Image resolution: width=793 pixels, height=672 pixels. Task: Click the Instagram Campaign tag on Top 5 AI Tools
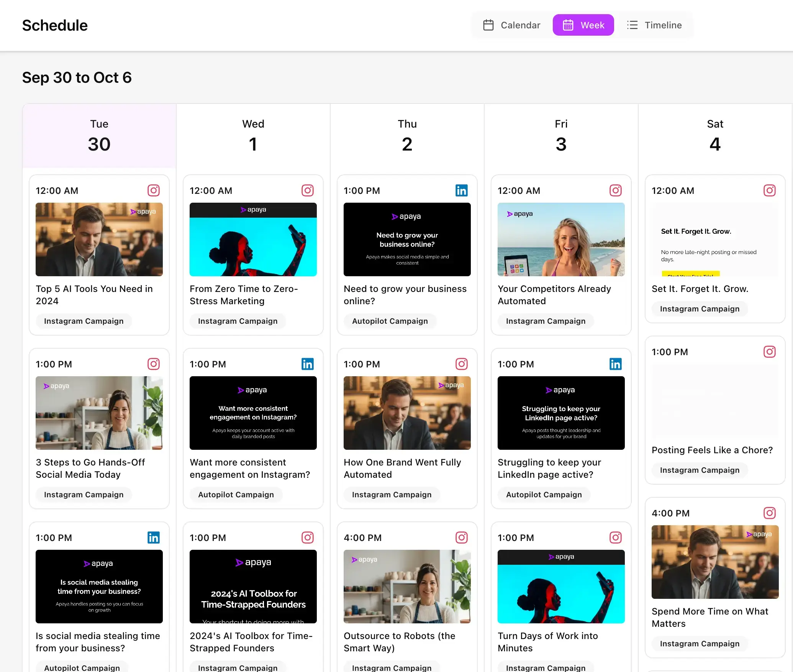pos(84,321)
